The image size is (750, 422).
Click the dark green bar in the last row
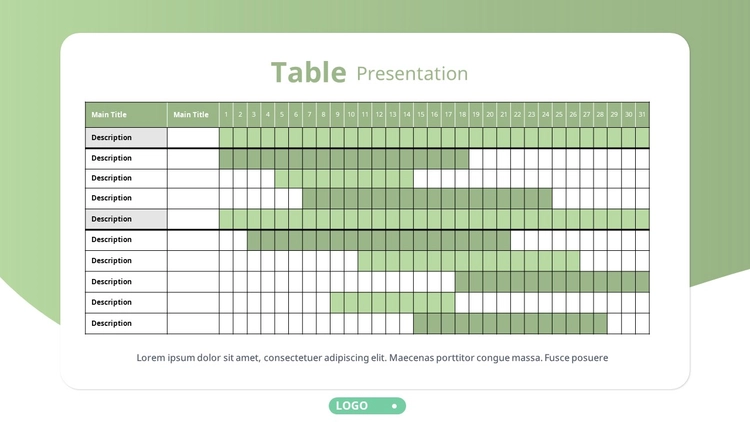pyautogui.click(x=510, y=323)
